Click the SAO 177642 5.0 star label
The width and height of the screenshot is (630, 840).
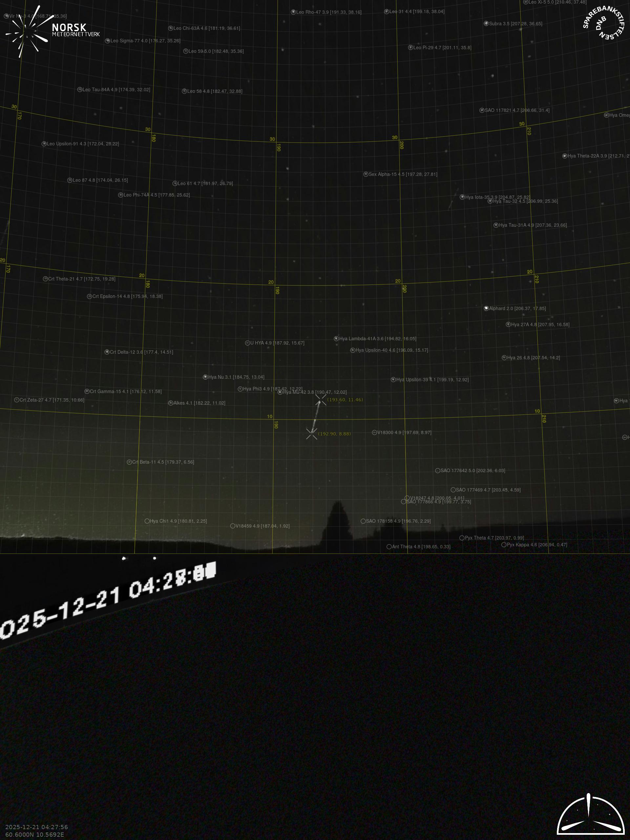click(x=472, y=471)
